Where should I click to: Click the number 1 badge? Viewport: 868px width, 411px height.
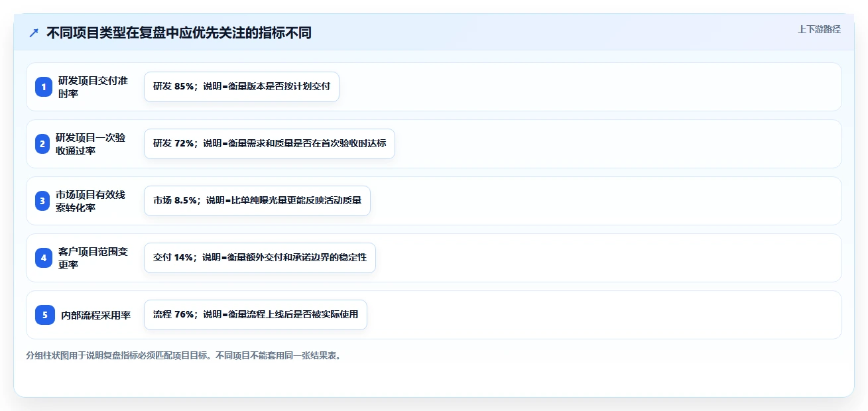pyautogui.click(x=44, y=87)
